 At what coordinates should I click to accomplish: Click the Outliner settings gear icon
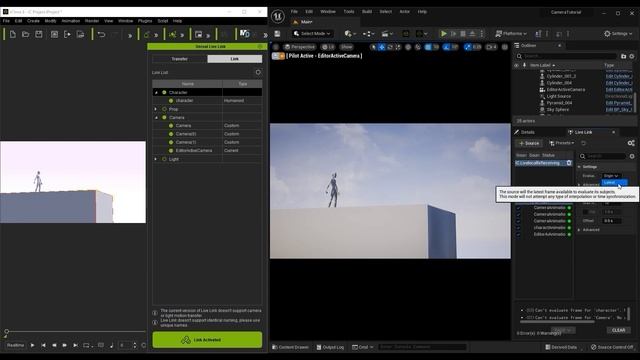tap(632, 56)
